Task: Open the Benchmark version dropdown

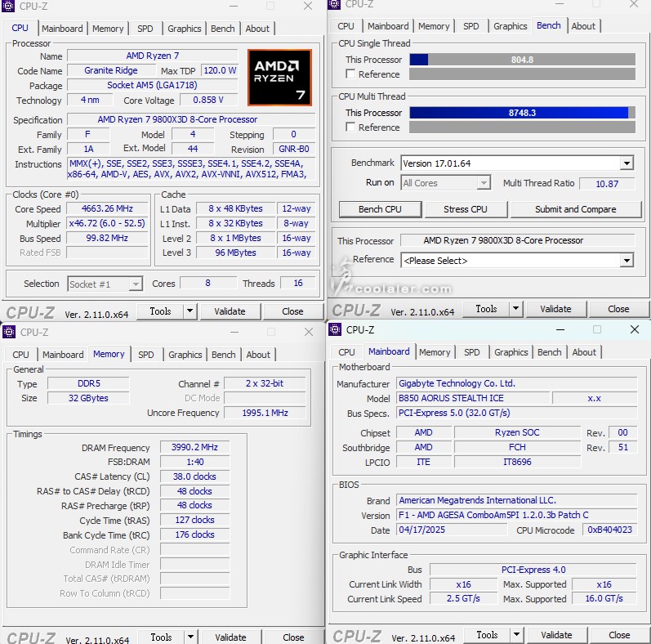Action: (x=626, y=163)
